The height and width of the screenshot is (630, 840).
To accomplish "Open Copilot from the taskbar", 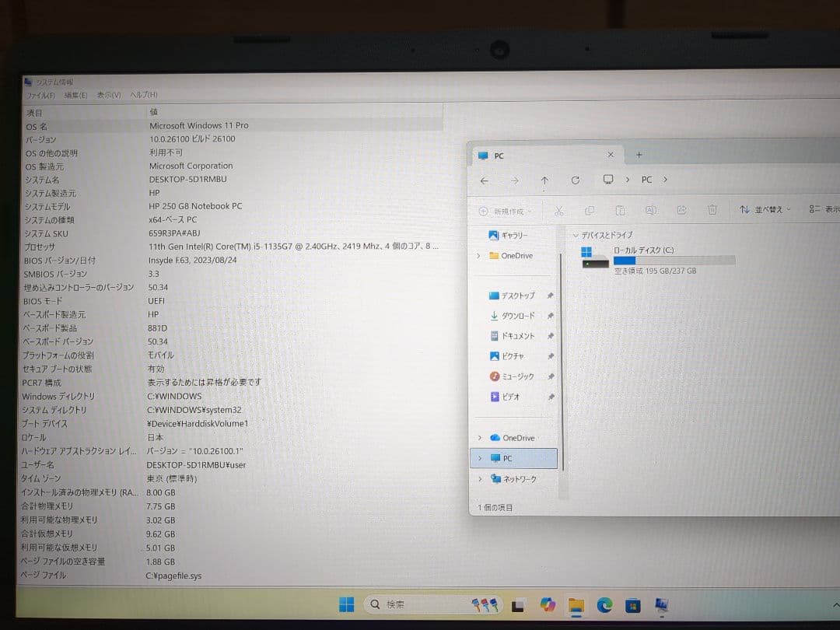I will 548,604.
